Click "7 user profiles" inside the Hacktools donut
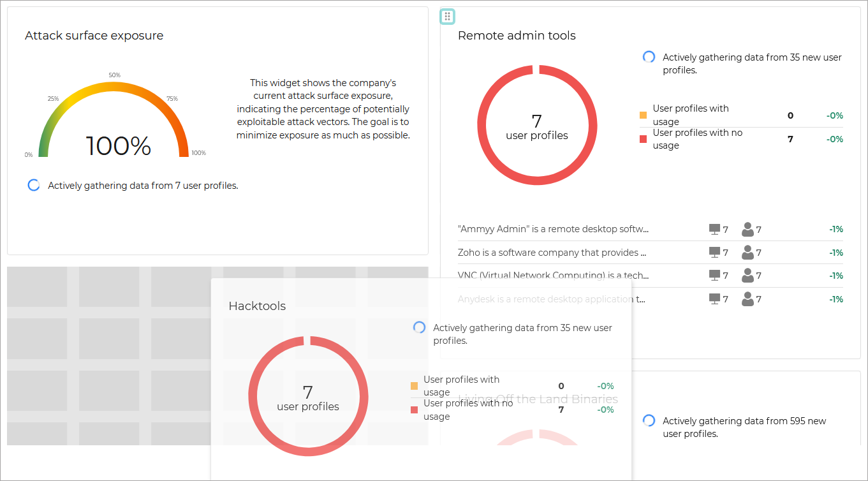This screenshot has width=868, height=481. pyautogui.click(x=308, y=397)
